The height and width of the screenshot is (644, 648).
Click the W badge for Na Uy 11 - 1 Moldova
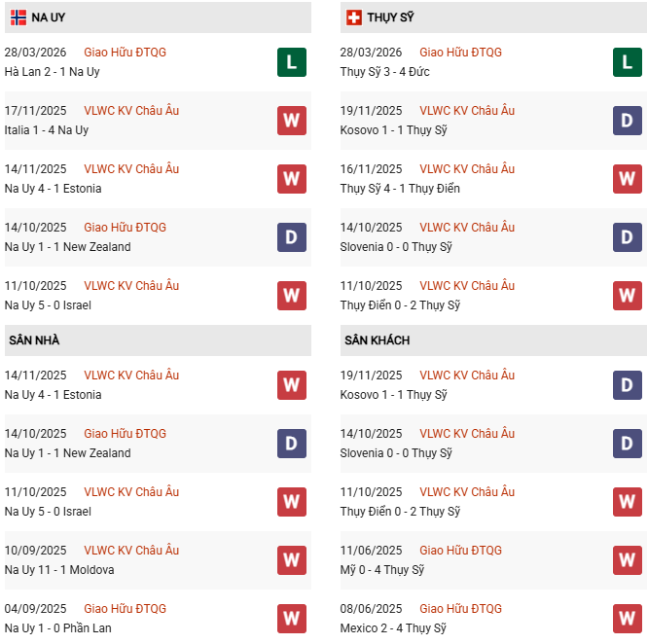coord(291,560)
